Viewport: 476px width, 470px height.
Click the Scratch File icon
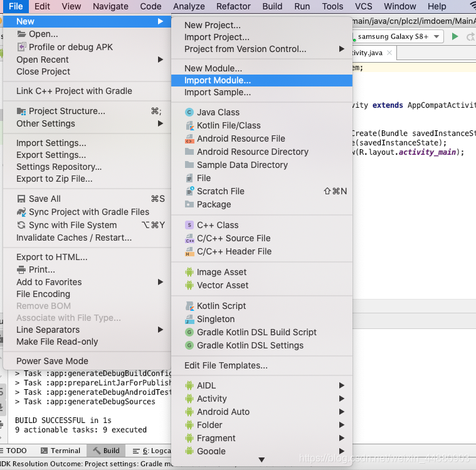coord(189,191)
